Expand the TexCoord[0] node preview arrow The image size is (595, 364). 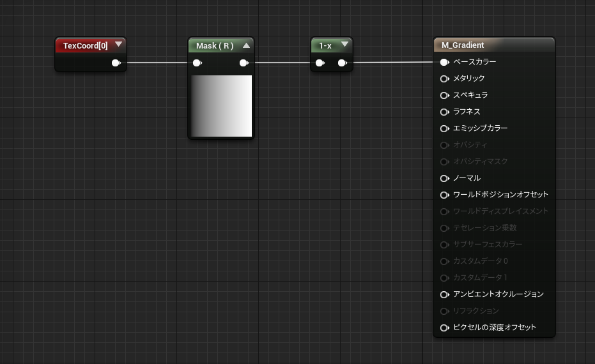click(x=118, y=44)
